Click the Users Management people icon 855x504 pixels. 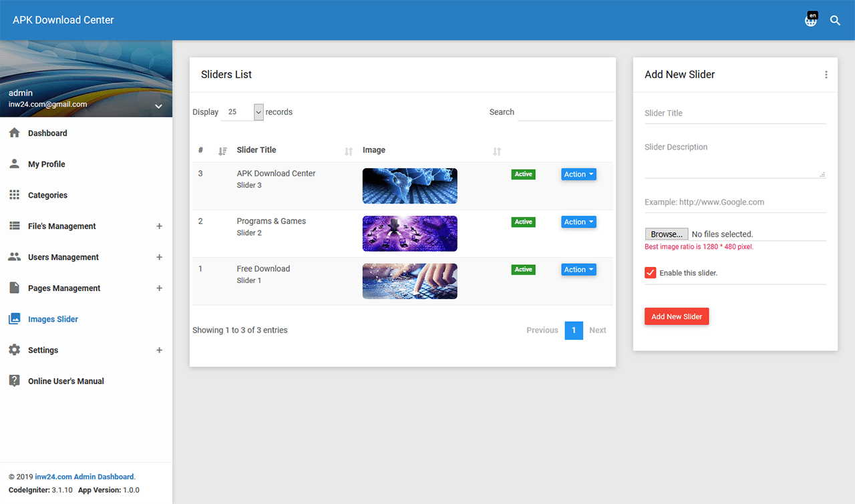pos(14,257)
